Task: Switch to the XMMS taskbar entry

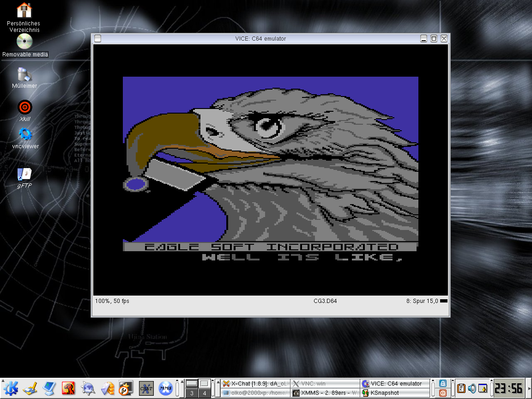Action: click(325, 393)
